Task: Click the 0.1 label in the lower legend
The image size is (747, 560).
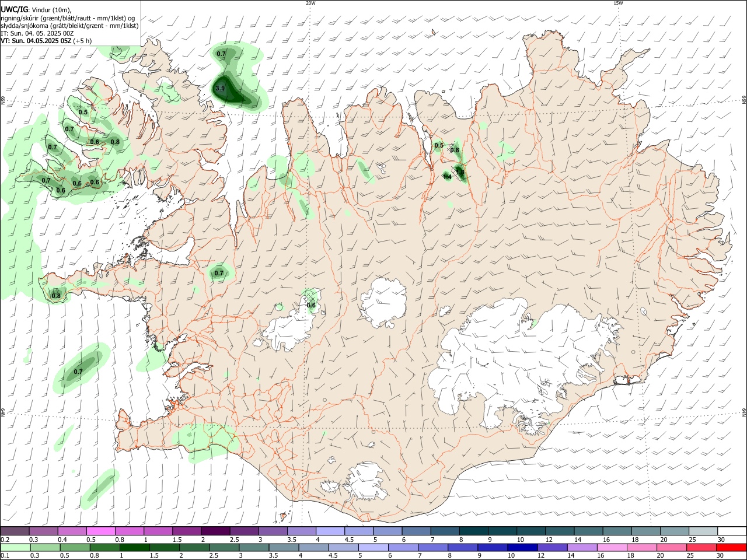Action: [x=5, y=555]
